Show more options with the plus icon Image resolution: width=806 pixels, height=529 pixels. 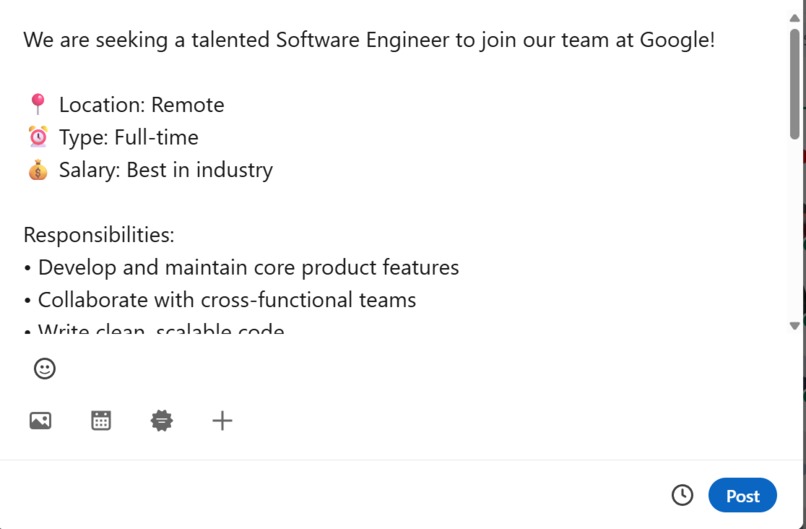pyautogui.click(x=222, y=421)
